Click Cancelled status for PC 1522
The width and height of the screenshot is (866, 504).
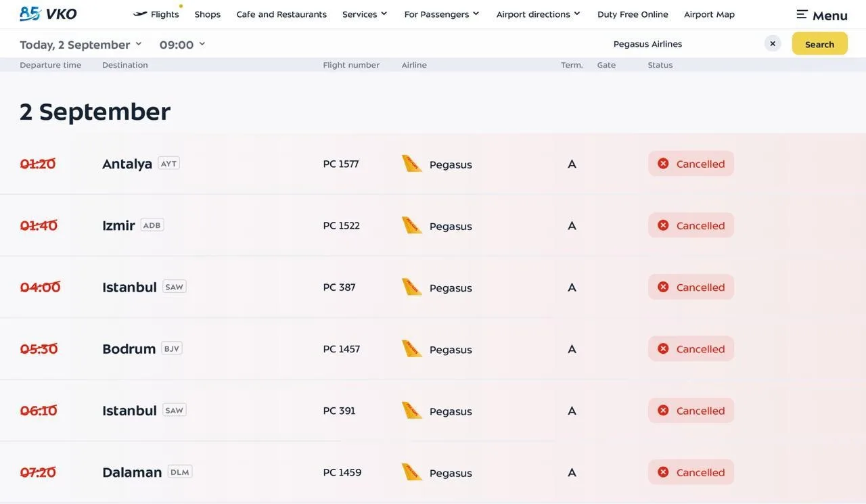pos(691,225)
